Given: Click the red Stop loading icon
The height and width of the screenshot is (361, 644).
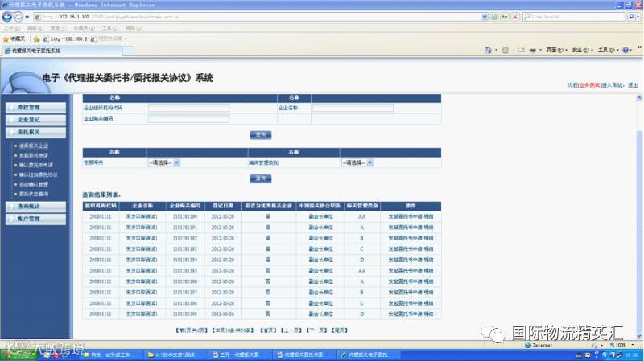Looking at the screenshot, I should pyautogui.click(x=514, y=17).
